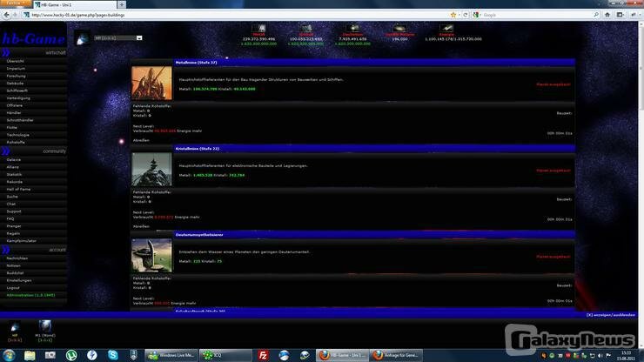Image resolution: width=644 pixels, height=362 pixels.
Task: Click the Kristall resource icon
Action: click(306, 29)
